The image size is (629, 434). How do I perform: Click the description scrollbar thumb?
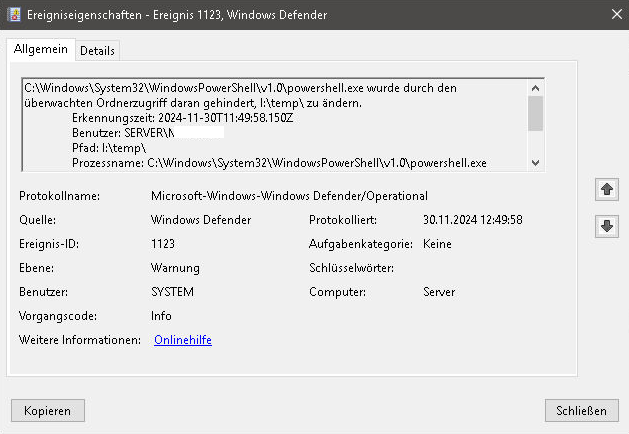(x=535, y=114)
